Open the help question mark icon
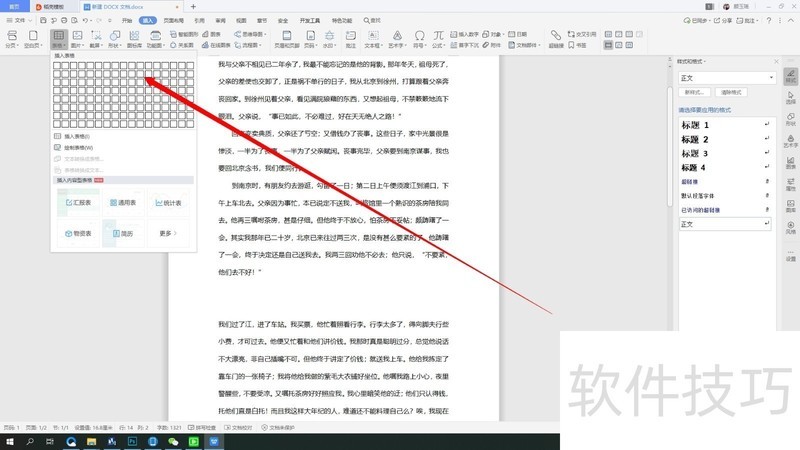This screenshot has width=800, height=450. click(x=769, y=20)
